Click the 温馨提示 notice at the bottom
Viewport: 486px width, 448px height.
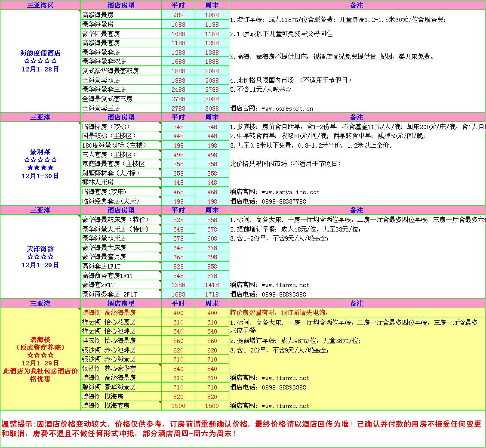coord(241,428)
